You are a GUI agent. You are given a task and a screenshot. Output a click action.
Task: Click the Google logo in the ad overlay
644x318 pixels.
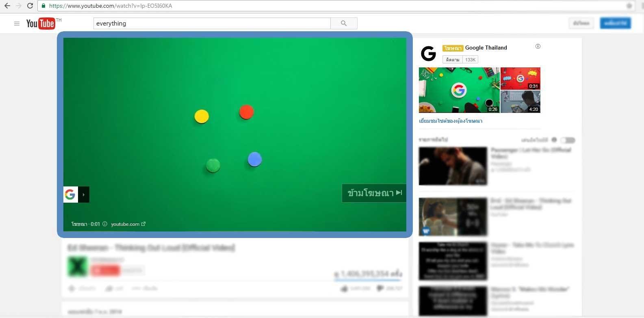click(x=70, y=195)
